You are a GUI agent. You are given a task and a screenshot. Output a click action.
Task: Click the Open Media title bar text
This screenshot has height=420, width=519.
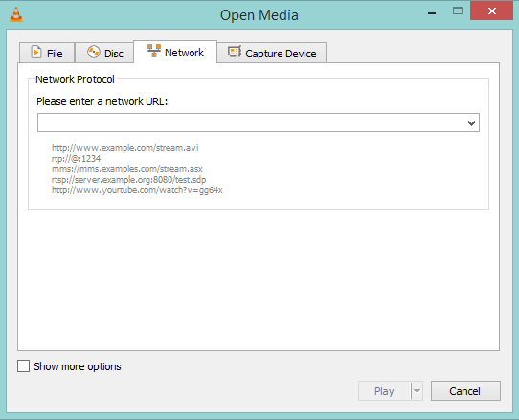coord(259,15)
